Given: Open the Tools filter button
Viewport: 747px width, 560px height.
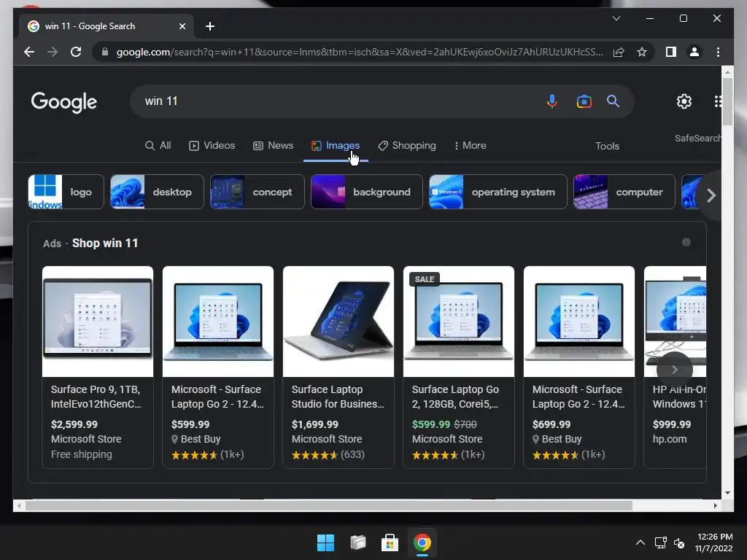Looking at the screenshot, I should pos(607,146).
